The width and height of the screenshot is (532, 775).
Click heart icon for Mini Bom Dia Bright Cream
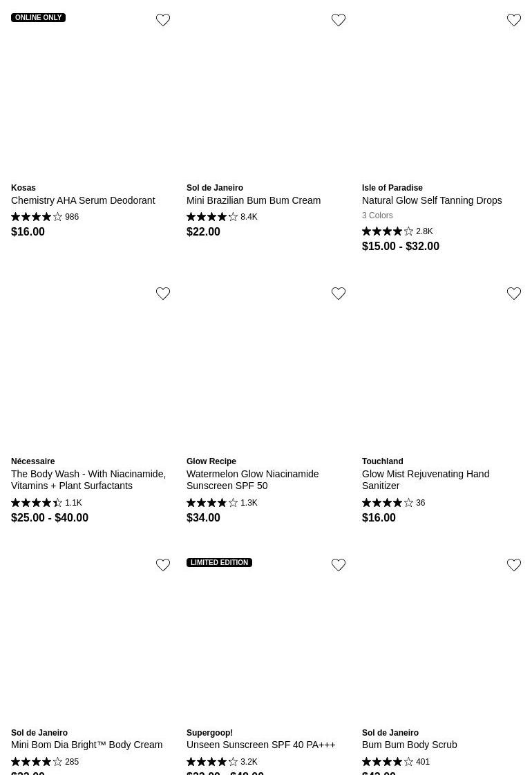point(163,565)
